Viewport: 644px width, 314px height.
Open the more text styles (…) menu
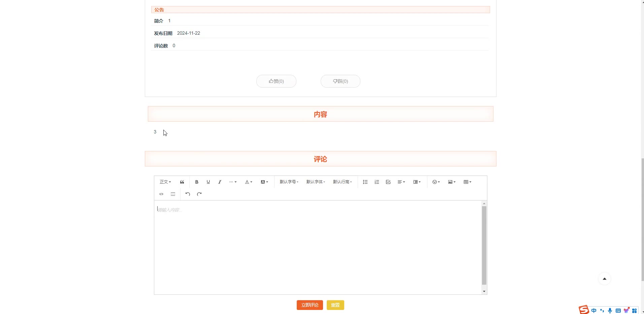tap(233, 182)
